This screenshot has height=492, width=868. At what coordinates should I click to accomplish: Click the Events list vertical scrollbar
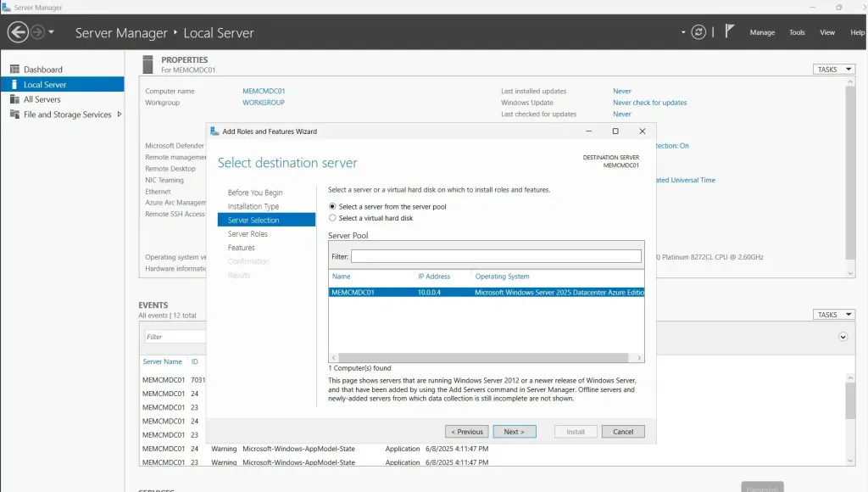[850, 400]
